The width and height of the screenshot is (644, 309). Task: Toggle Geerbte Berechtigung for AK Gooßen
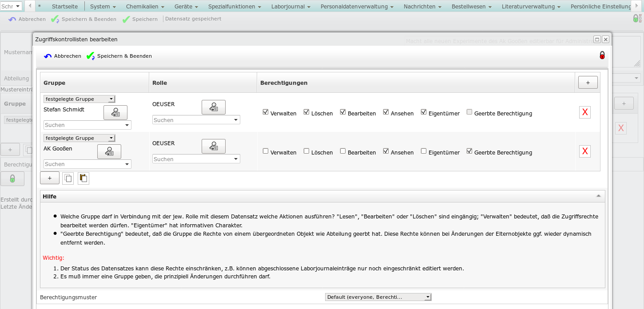coord(469,151)
